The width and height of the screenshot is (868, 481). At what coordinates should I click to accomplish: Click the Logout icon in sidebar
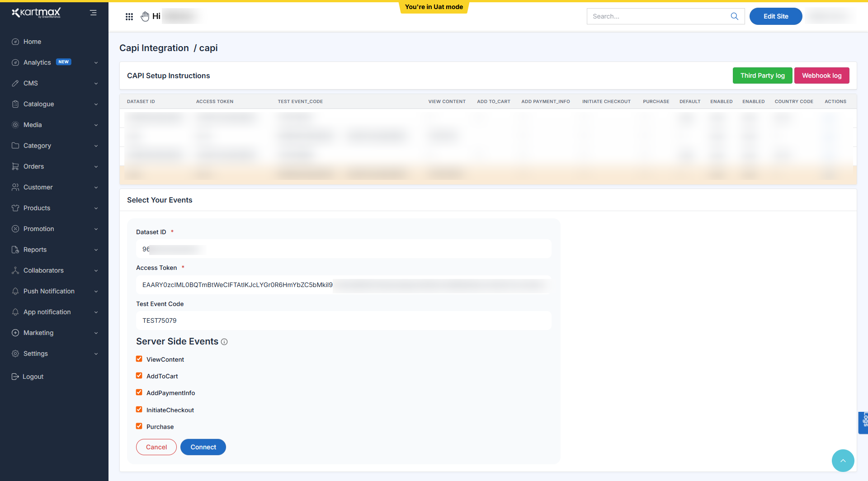pyautogui.click(x=15, y=377)
